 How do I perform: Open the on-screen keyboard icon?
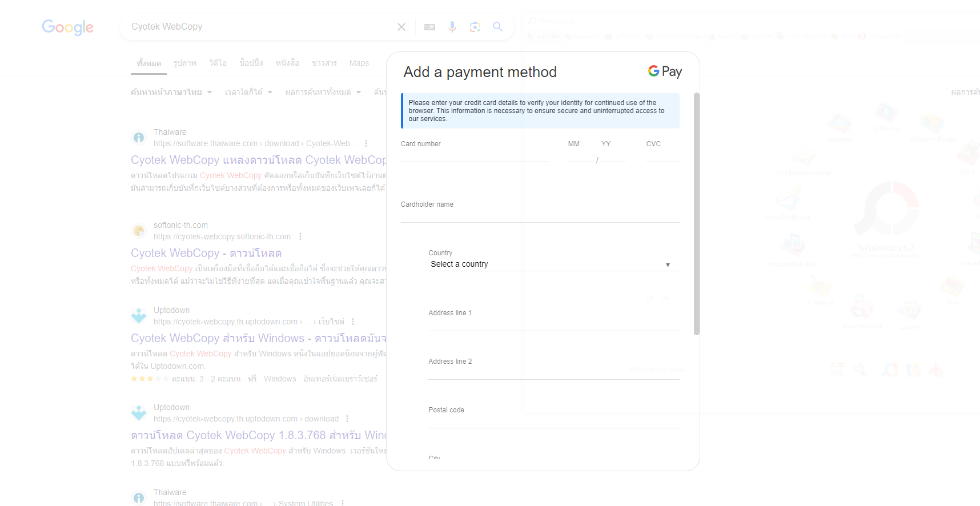pos(430,27)
